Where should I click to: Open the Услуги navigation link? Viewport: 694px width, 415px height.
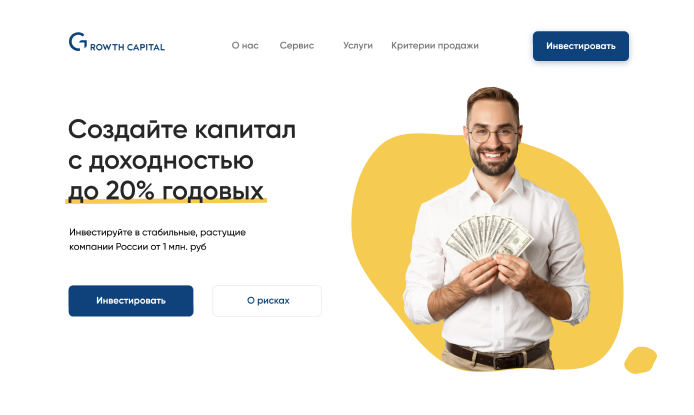(358, 46)
